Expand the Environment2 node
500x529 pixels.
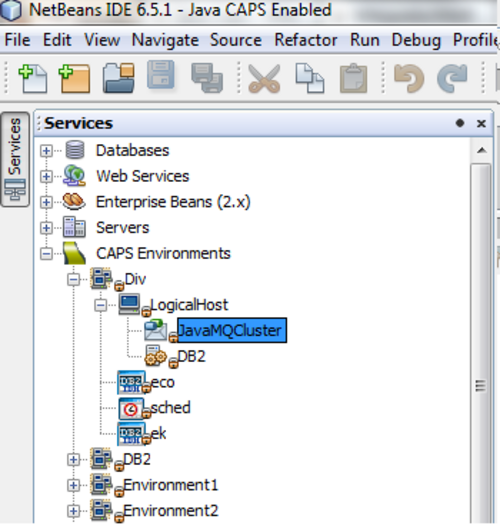coord(73,511)
